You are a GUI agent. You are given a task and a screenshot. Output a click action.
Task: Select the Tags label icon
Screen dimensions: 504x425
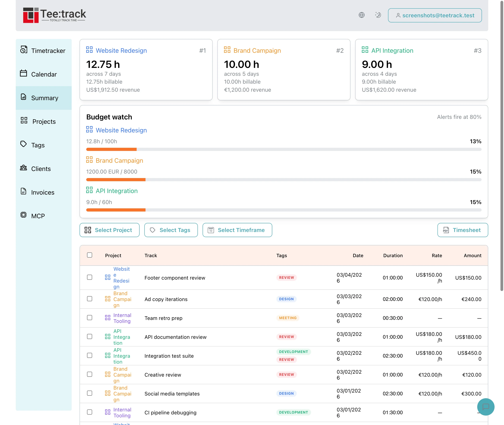(23, 144)
